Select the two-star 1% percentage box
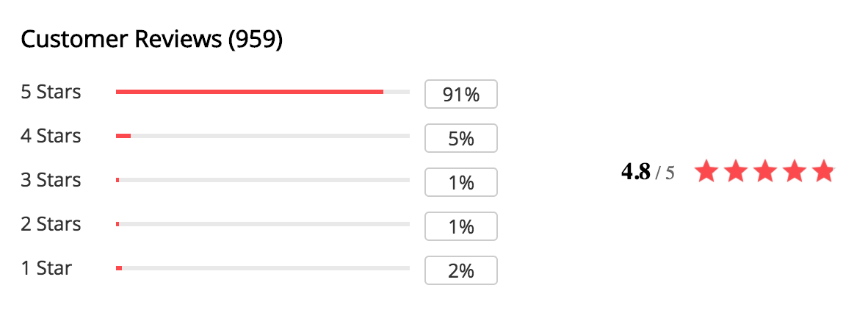This screenshot has height=310, width=868. pos(461,226)
